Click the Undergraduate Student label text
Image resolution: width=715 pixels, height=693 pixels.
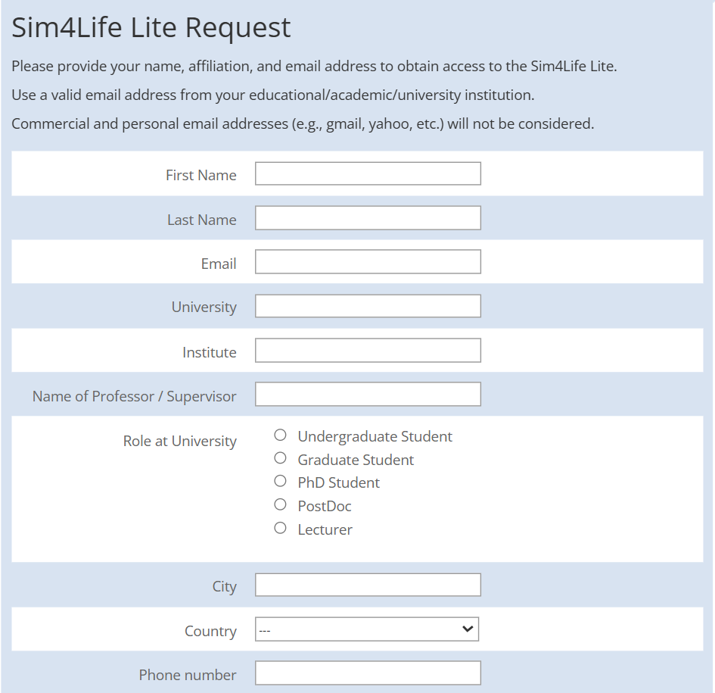pyautogui.click(x=375, y=436)
